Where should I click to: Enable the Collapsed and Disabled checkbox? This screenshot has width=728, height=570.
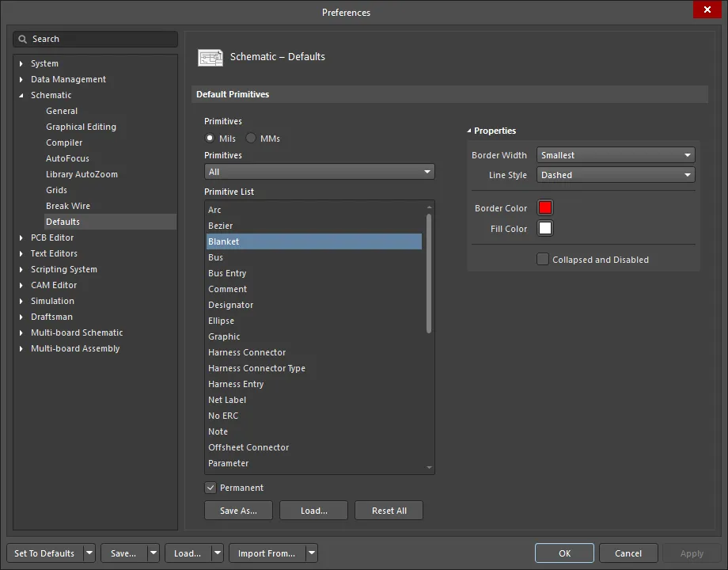coord(543,260)
